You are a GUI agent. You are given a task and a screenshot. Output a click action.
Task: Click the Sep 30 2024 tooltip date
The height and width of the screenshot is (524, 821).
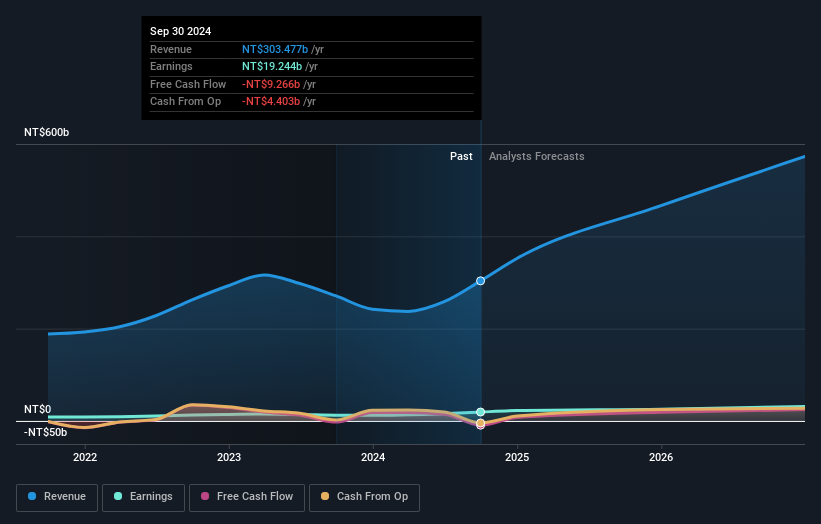181,31
